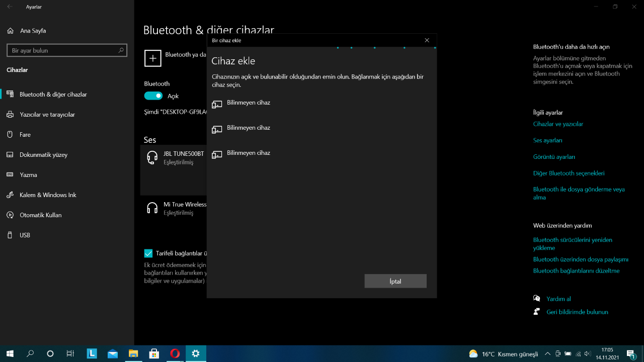Screen dimensions: 644x362
Task: Open Opera browser from the taskbar
Action: (x=175, y=353)
